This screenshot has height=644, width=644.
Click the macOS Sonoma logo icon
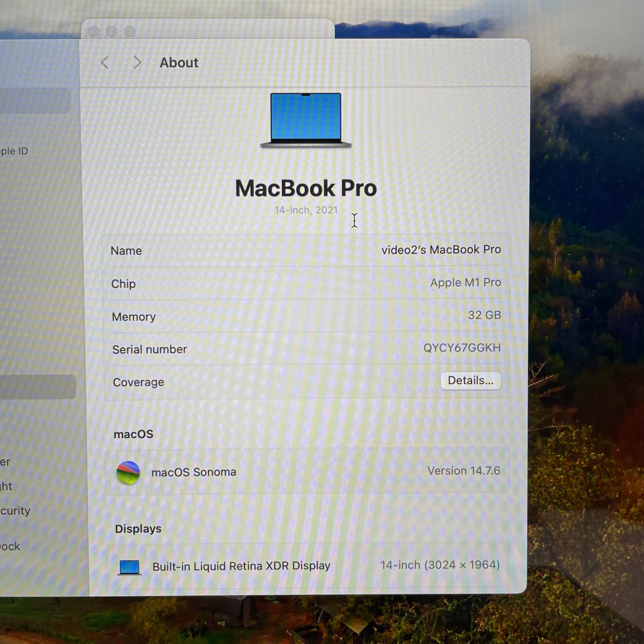click(x=128, y=472)
